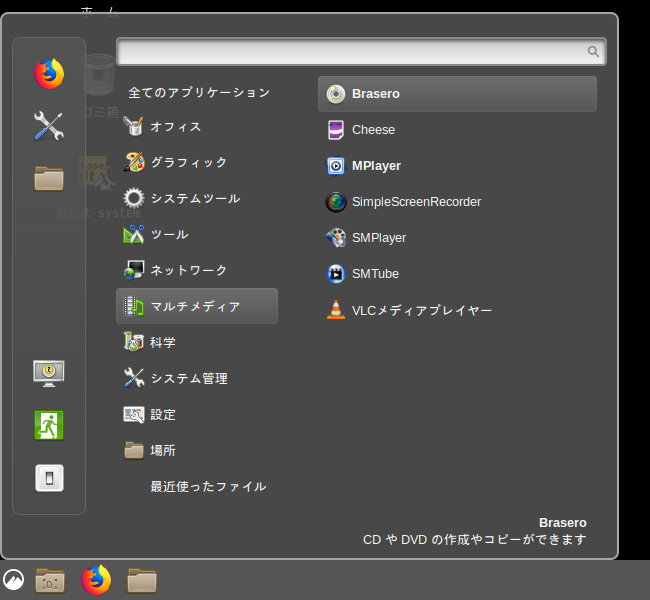Select the 場所 category label
The image size is (650, 600).
(x=163, y=450)
